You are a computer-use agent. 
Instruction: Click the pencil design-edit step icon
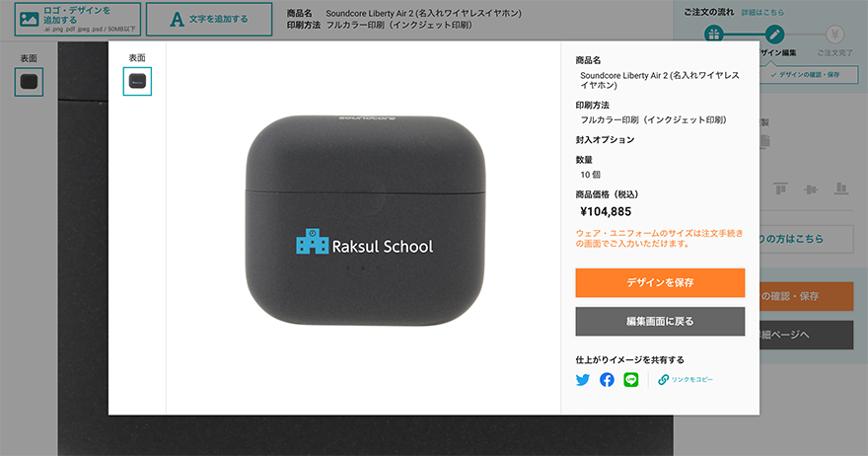click(774, 35)
